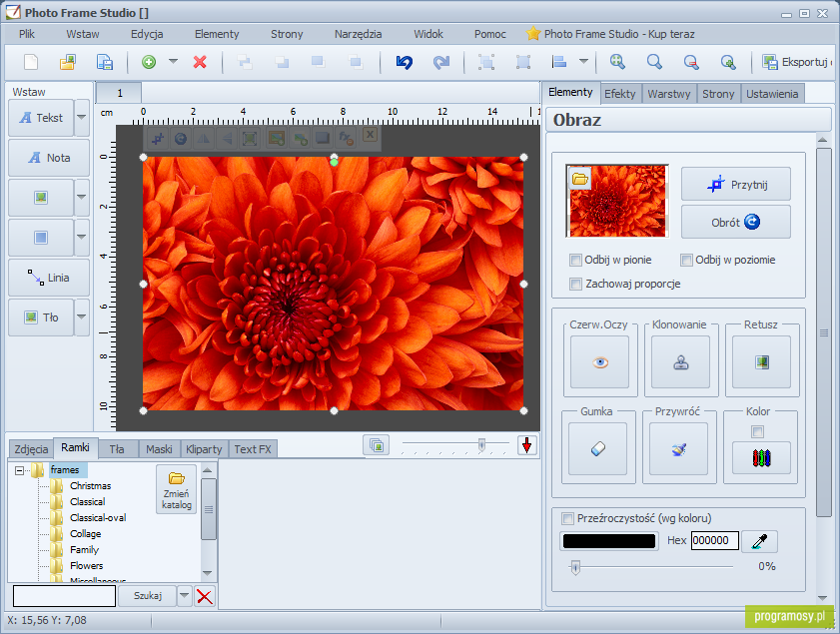Pick transparency color with eyedropper
This screenshot has width=840, height=634.
pos(759,541)
